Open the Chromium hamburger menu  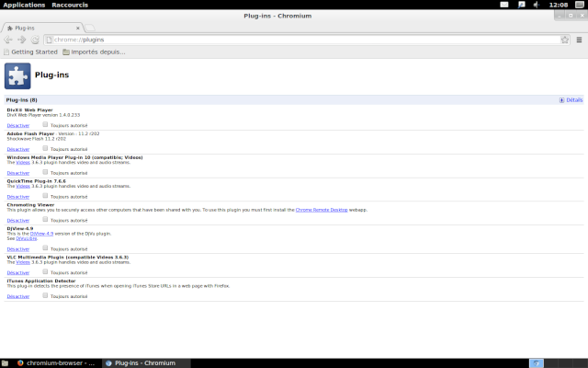point(579,40)
